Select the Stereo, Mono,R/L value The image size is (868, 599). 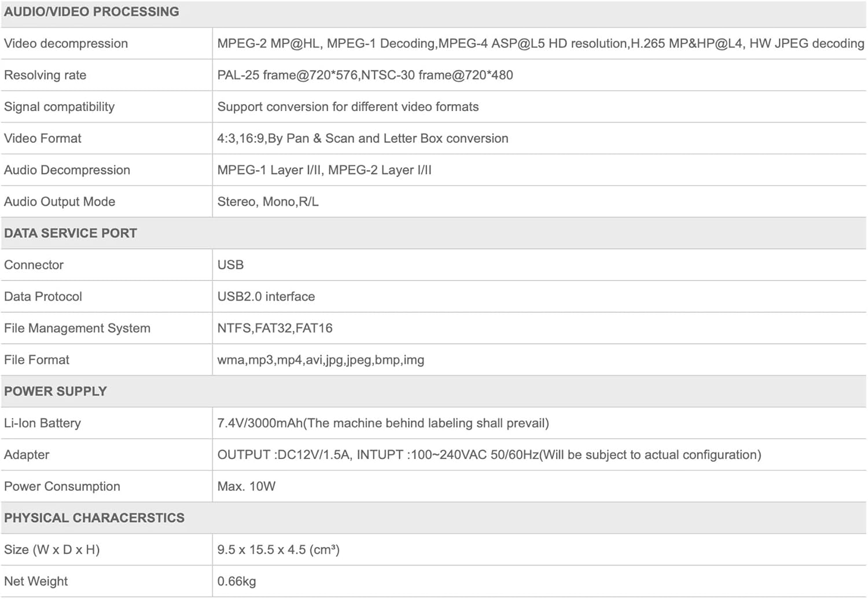pyautogui.click(x=268, y=202)
